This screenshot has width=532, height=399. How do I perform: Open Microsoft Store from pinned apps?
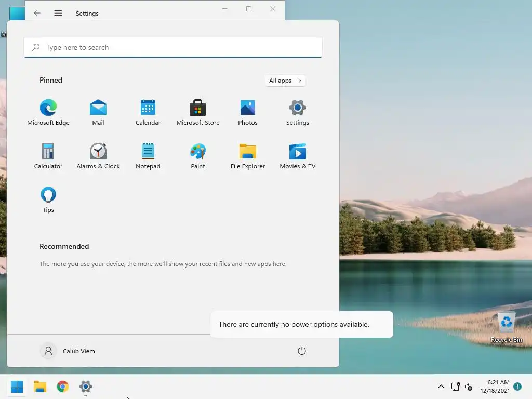(198, 113)
